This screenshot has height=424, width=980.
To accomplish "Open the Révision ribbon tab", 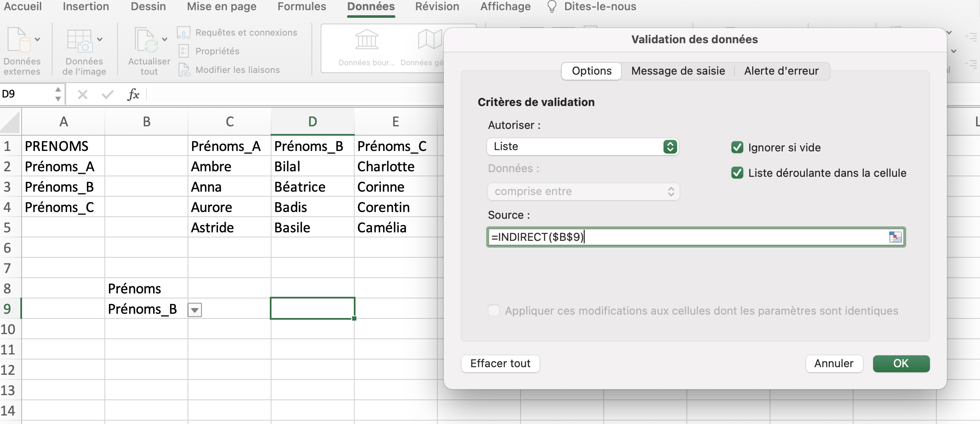I will (x=437, y=7).
